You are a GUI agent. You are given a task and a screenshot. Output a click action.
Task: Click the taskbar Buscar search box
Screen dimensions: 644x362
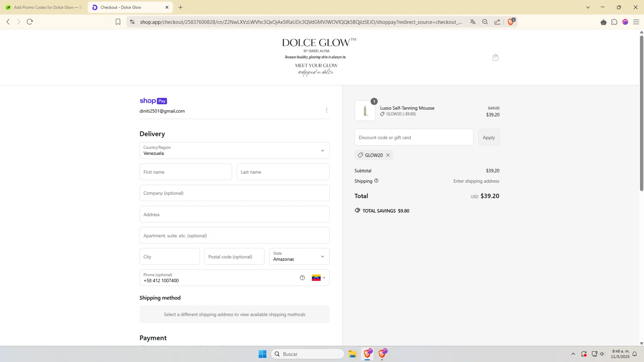click(307, 354)
